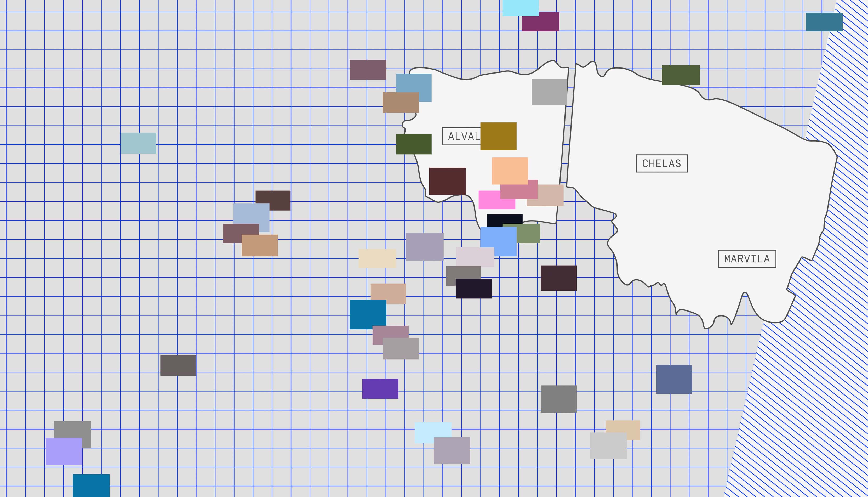Select the cream beige rectangle
Image resolution: width=868 pixels, height=497 pixels.
point(377,258)
